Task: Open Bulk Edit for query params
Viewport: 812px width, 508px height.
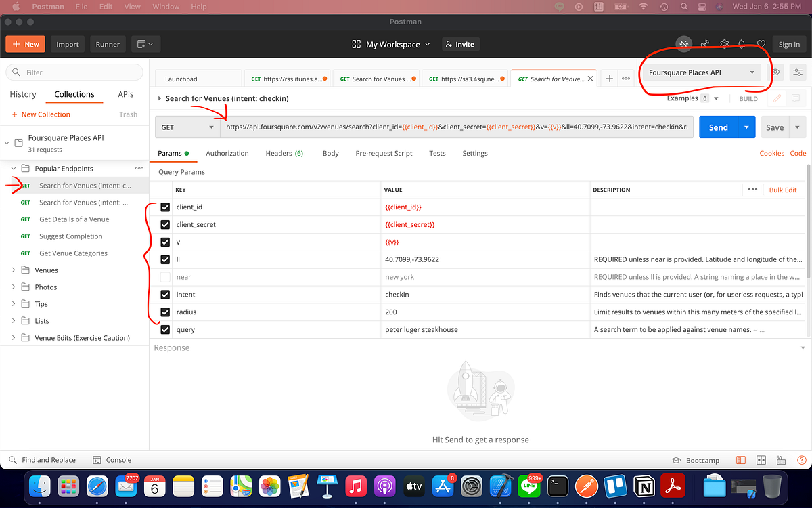Action: [x=782, y=190]
